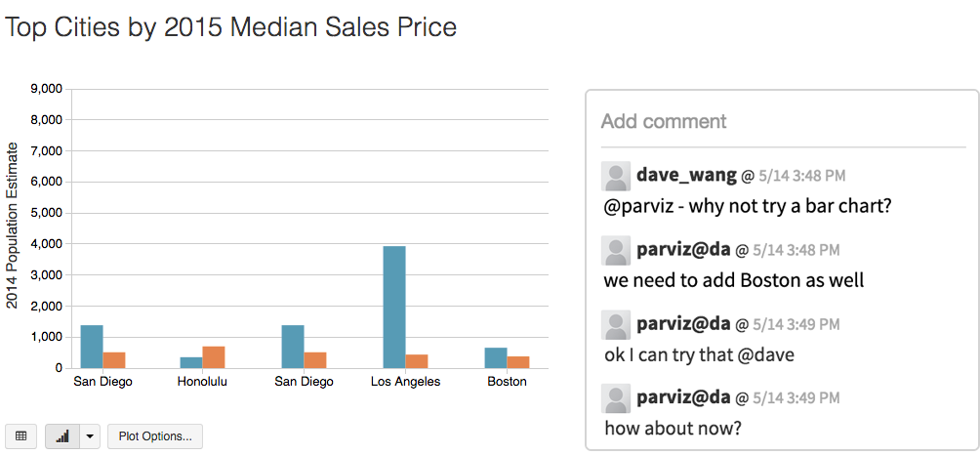
Task: Click the blue Boston bar
Action: [x=496, y=357]
